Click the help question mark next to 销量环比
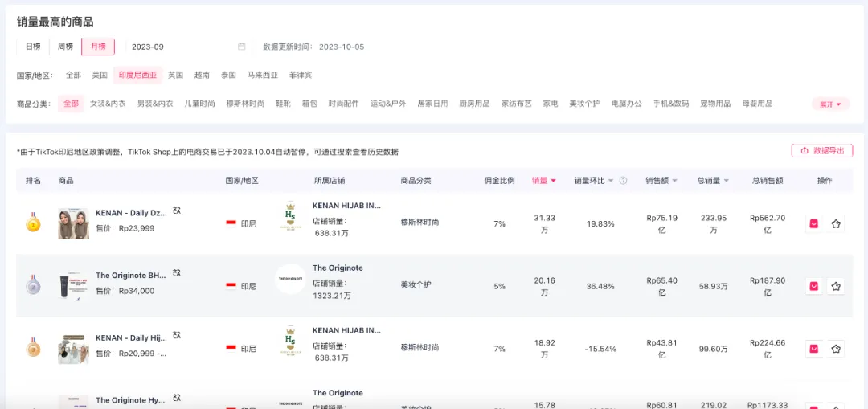The height and width of the screenshot is (409, 868). pyautogui.click(x=624, y=181)
